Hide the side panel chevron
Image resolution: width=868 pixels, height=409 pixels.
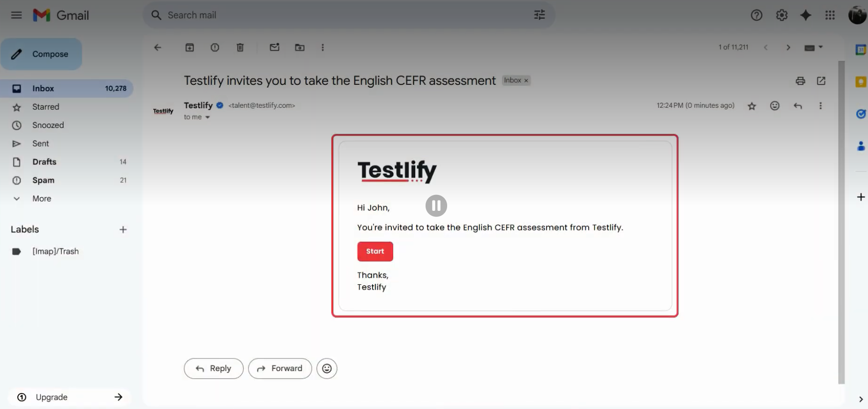(861, 399)
